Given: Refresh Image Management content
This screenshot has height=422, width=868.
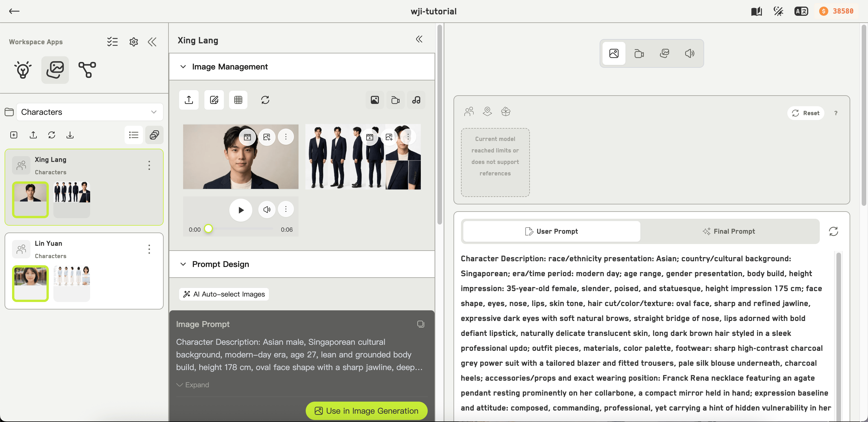Looking at the screenshot, I should coord(265,100).
